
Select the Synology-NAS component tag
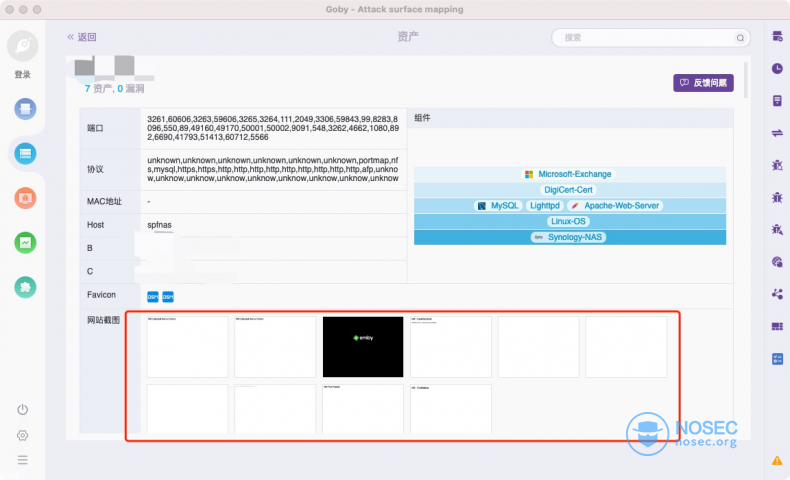(x=568, y=237)
